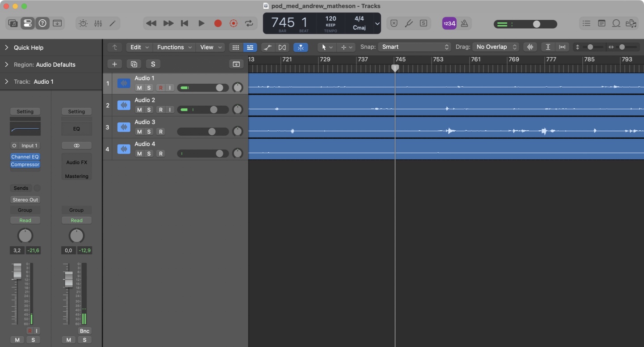Open the Snap dropdown set to Smart

tap(415, 47)
